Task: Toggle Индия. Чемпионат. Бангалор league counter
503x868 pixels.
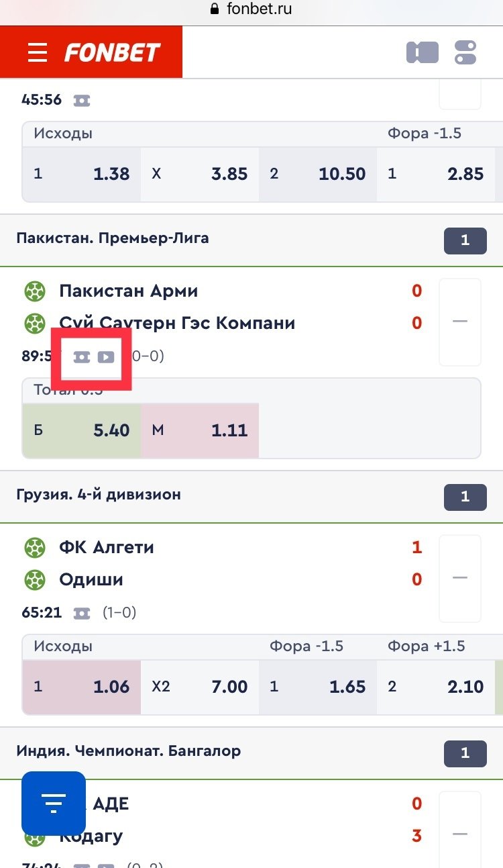Action: pyautogui.click(x=465, y=753)
